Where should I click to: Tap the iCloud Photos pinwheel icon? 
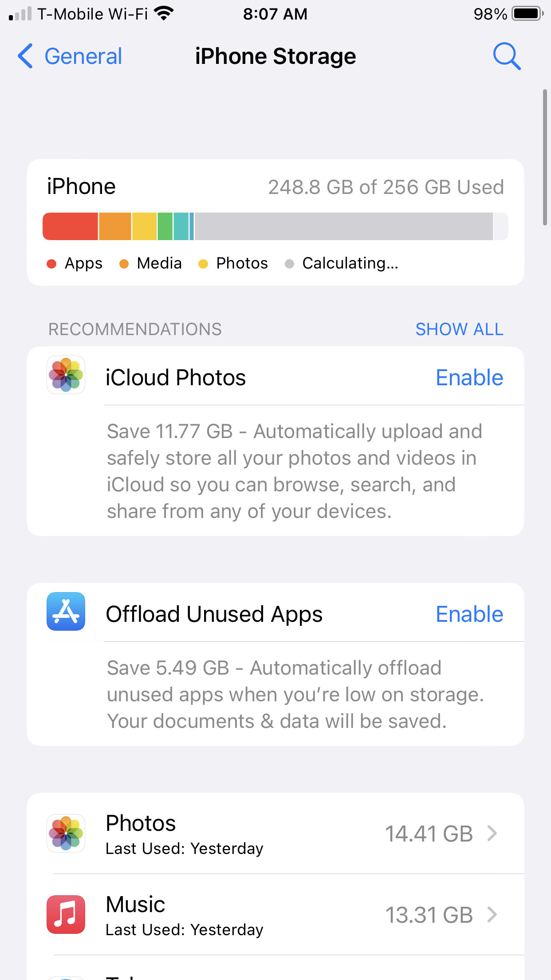66,375
